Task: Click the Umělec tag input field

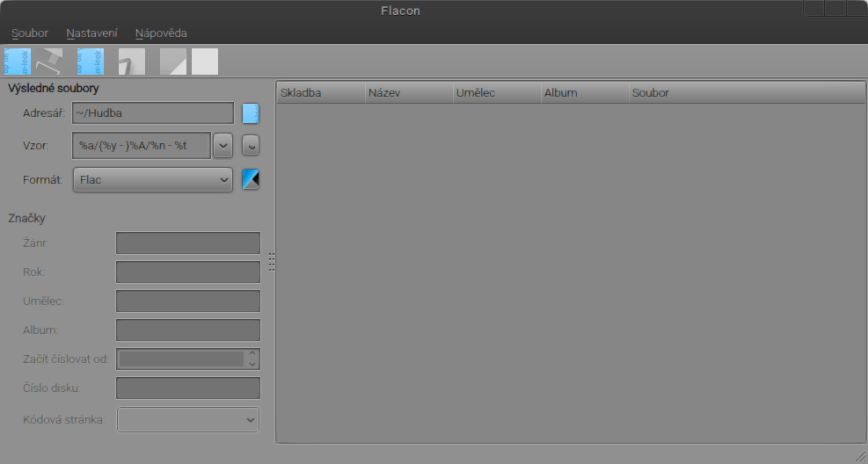Action: 188,301
